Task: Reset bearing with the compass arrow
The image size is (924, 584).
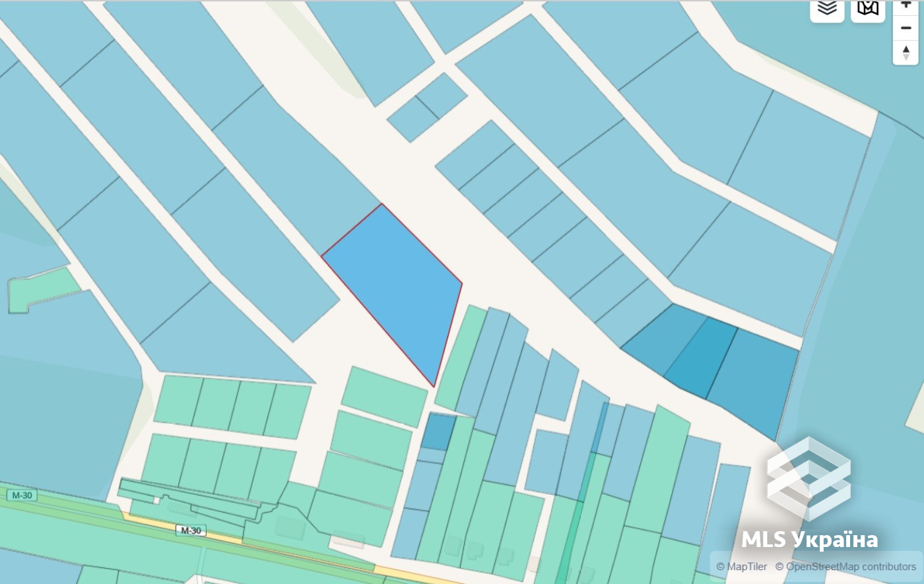Action: click(x=906, y=53)
